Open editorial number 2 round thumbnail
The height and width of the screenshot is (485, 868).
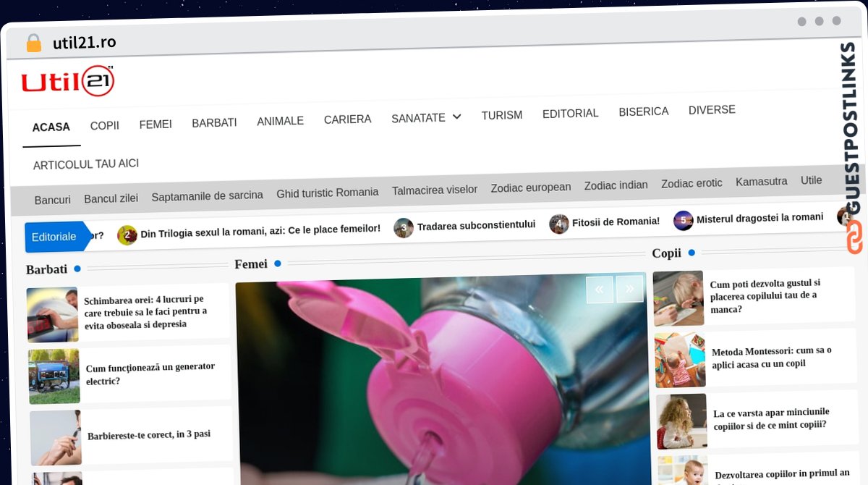click(127, 235)
